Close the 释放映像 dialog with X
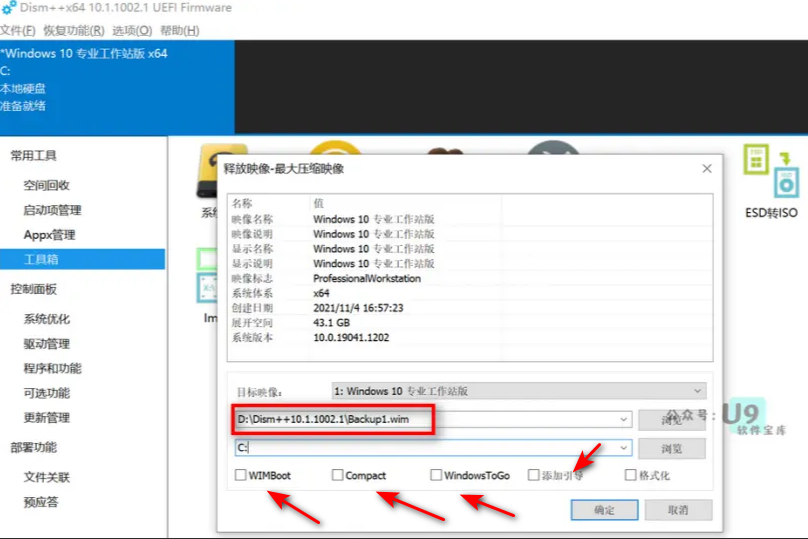This screenshot has height=539, width=808. pyautogui.click(x=707, y=168)
